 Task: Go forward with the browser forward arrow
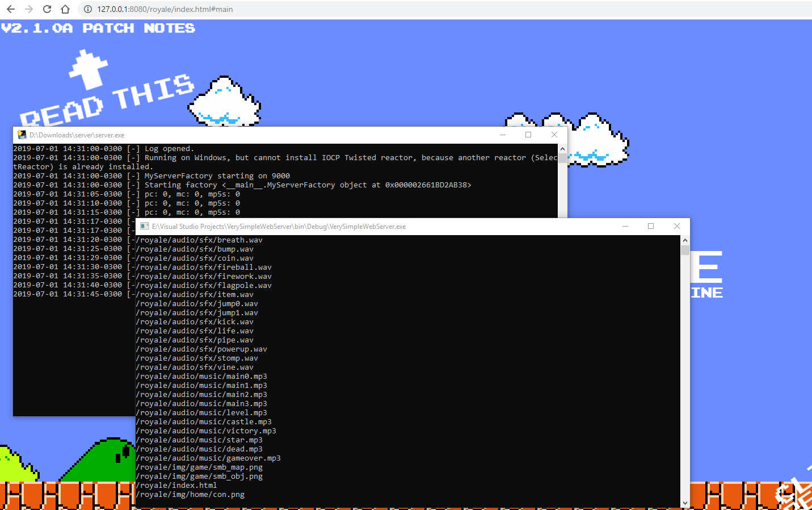29,9
